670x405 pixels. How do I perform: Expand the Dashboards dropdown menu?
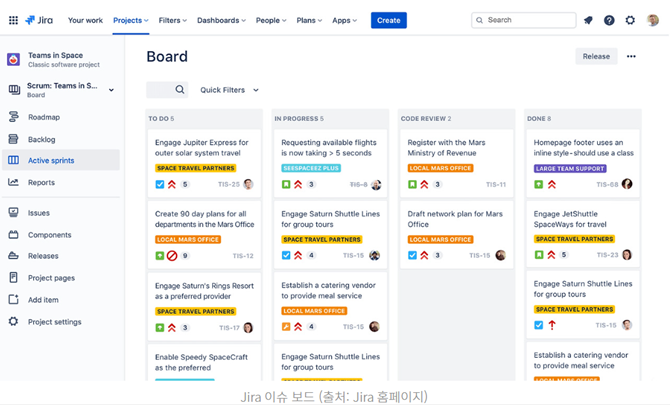(x=221, y=20)
